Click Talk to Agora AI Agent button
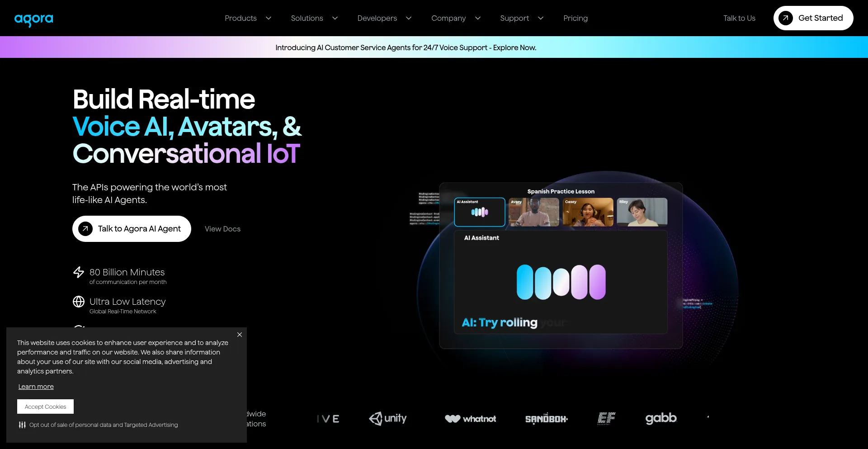This screenshot has height=449, width=868. pos(132,229)
